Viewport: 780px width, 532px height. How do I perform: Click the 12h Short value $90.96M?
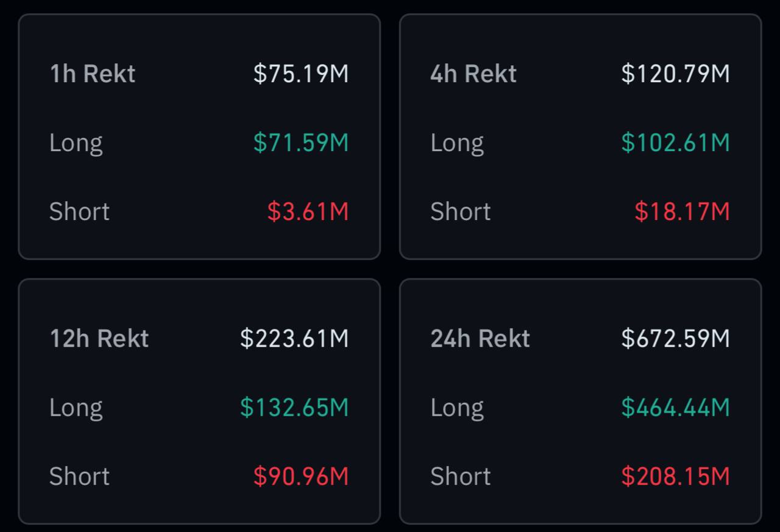301,476
